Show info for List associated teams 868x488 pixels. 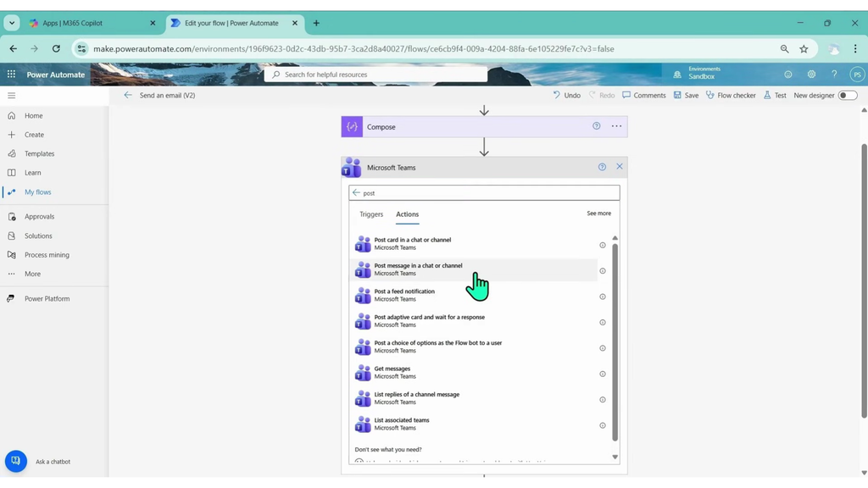[x=603, y=425]
